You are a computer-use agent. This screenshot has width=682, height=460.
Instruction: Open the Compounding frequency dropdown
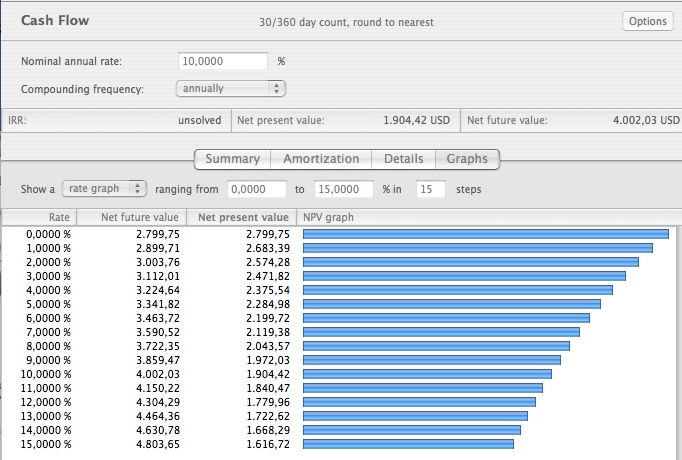click(x=231, y=89)
